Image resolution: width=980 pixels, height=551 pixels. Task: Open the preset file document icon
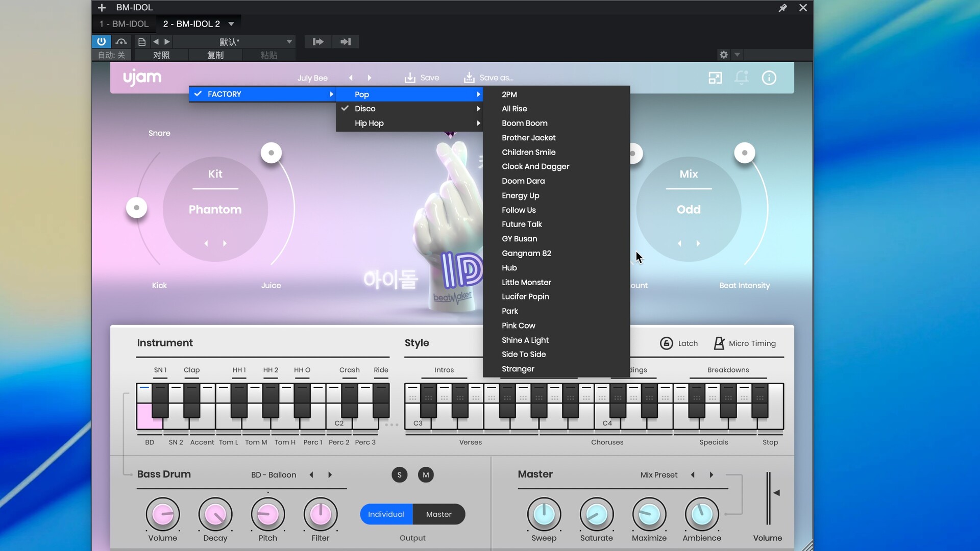142,42
